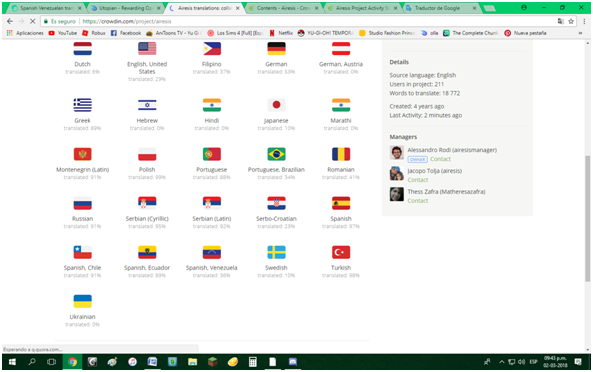Open Jacopo Tolja (airesis) profile name
This screenshot has height=372, width=593.
pyautogui.click(x=435, y=171)
